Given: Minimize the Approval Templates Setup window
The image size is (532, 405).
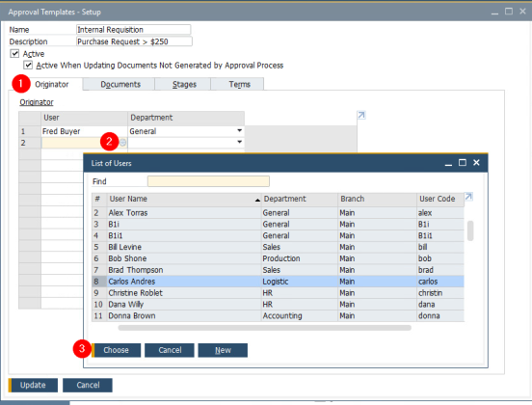Looking at the screenshot, I should (494, 13).
